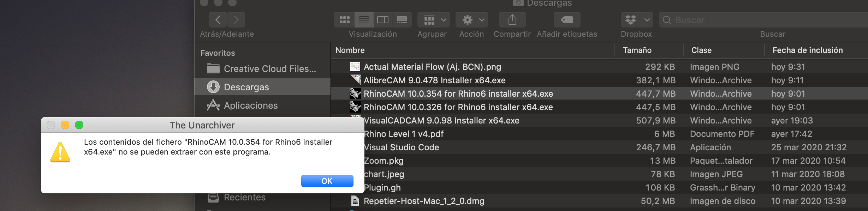Open Creative Cloud Files in sidebar
Screen dimensions: 868x211
[x=262, y=69]
